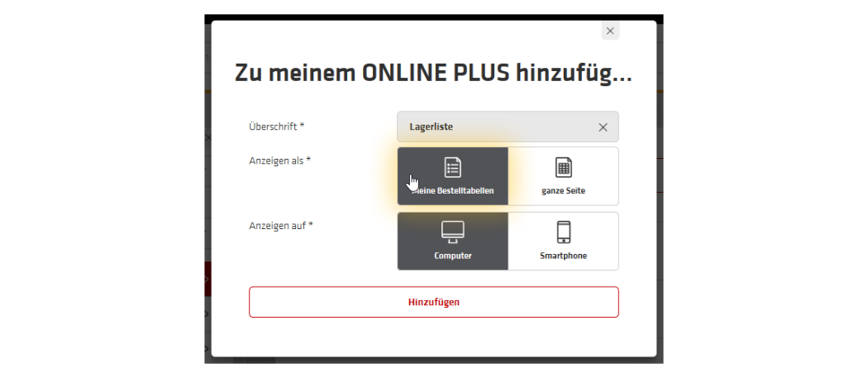Choose the ganze Seite label

coord(564,191)
